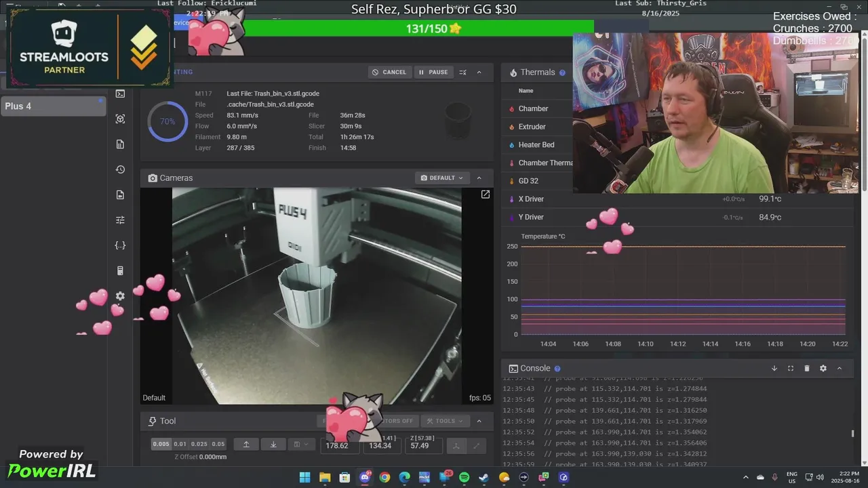Click the Thermals panel header

tap(538, 72)
